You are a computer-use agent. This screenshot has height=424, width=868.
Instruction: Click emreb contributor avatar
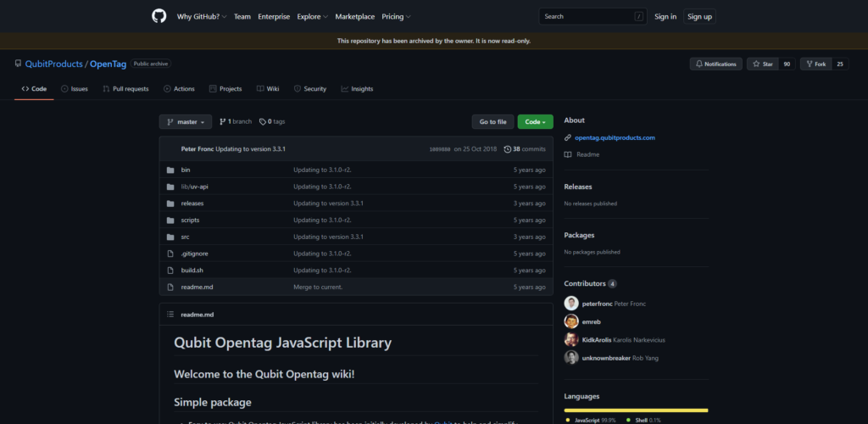571,321
